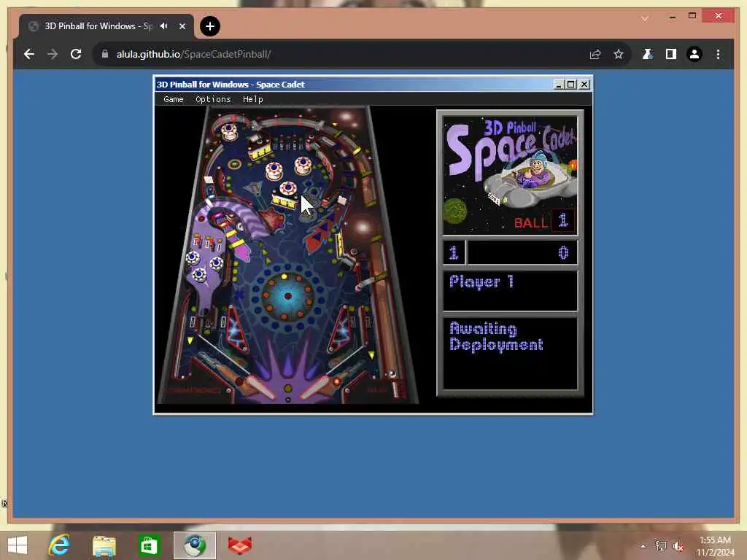Open the browser profile avatar menu
The height and width of the screenshot is (560, 747).
tap(694, 54)
